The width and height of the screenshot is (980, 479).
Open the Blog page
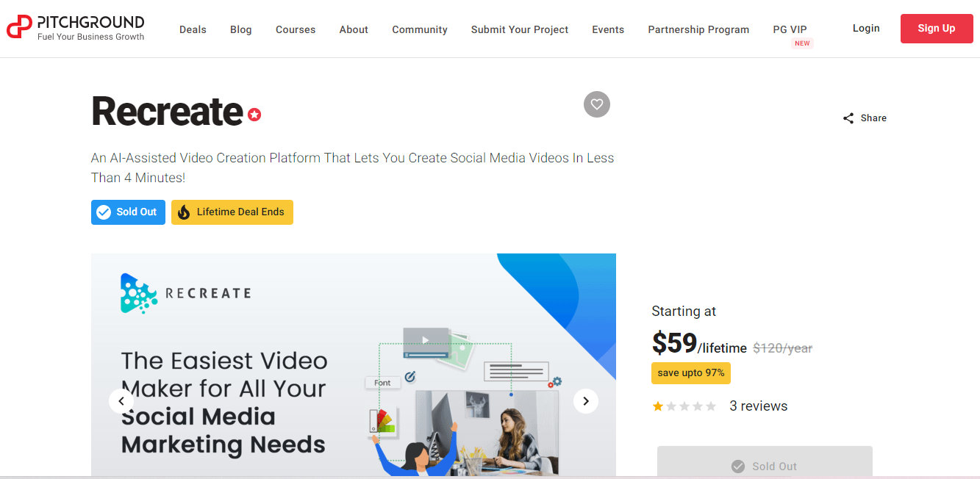[x=241, y=29]
